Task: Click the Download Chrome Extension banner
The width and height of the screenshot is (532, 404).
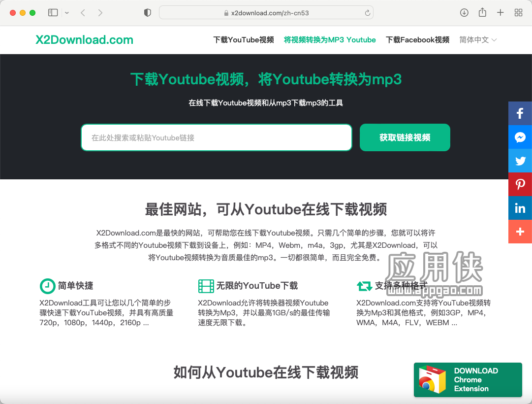Action: click(x=468, y=380)
